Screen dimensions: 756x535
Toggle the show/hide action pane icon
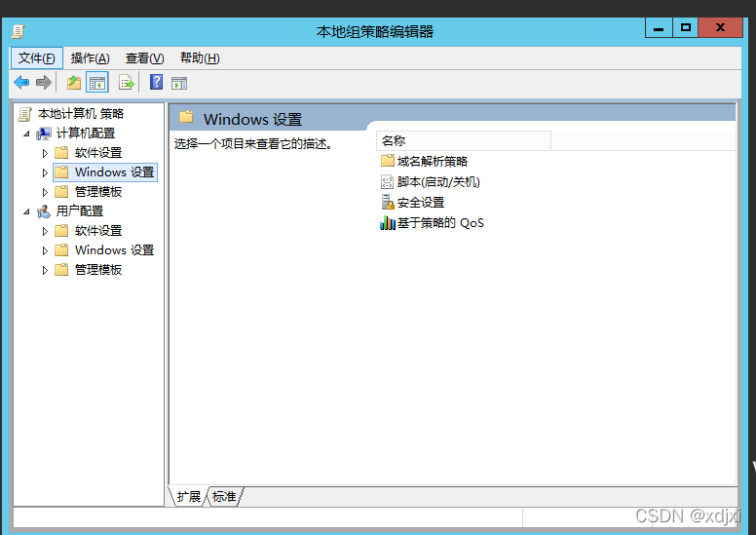tap(179, 83)
